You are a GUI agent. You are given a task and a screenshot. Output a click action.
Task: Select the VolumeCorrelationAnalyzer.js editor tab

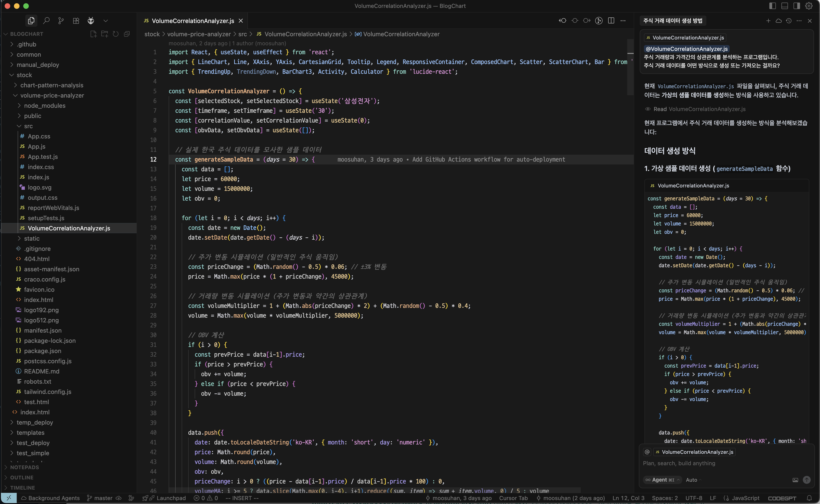(193, 21)
